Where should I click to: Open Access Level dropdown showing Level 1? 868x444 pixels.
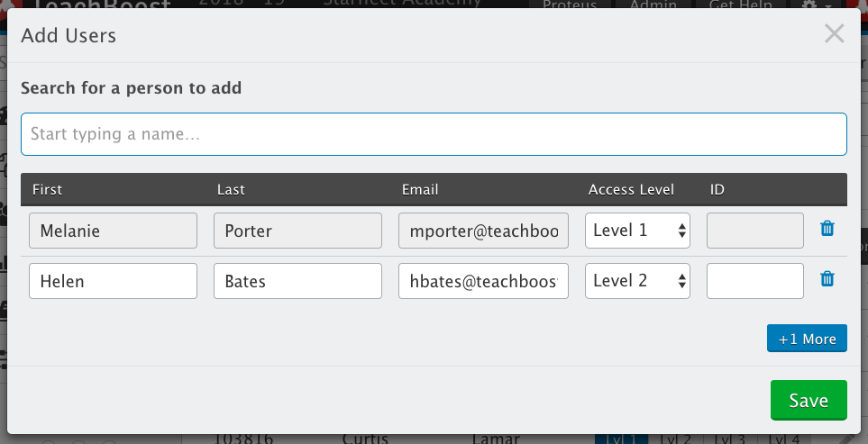pos(637,231)
